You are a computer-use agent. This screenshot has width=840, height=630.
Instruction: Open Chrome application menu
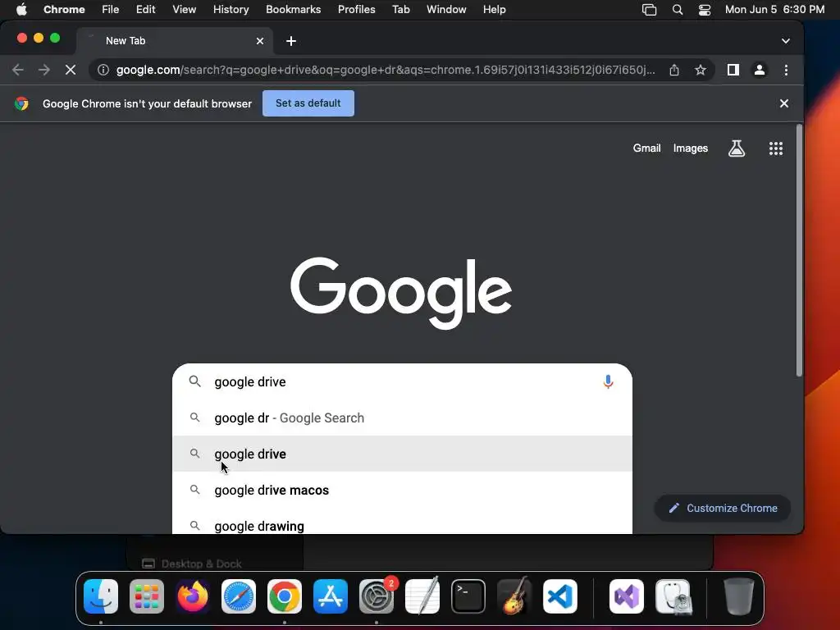(64, 9)
